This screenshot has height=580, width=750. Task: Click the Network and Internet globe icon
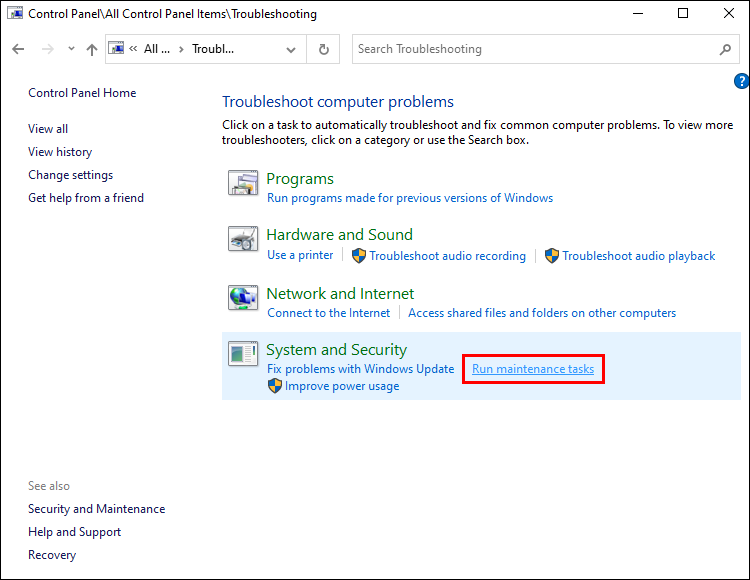pos(244,298)
